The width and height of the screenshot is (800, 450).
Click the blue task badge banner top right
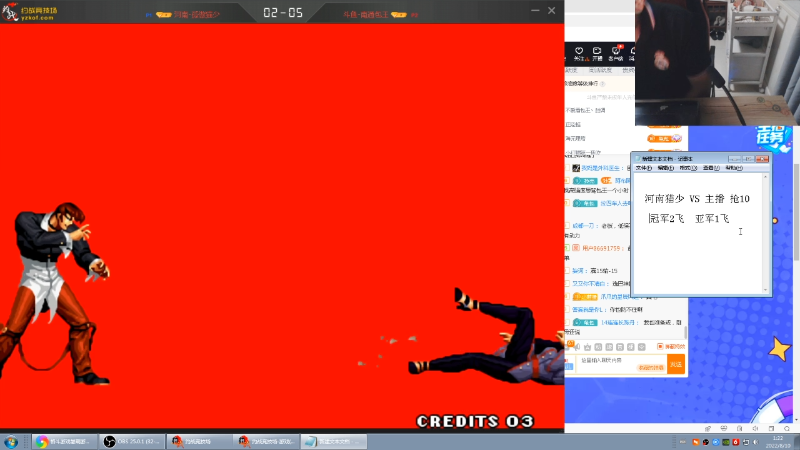point(773,138)
